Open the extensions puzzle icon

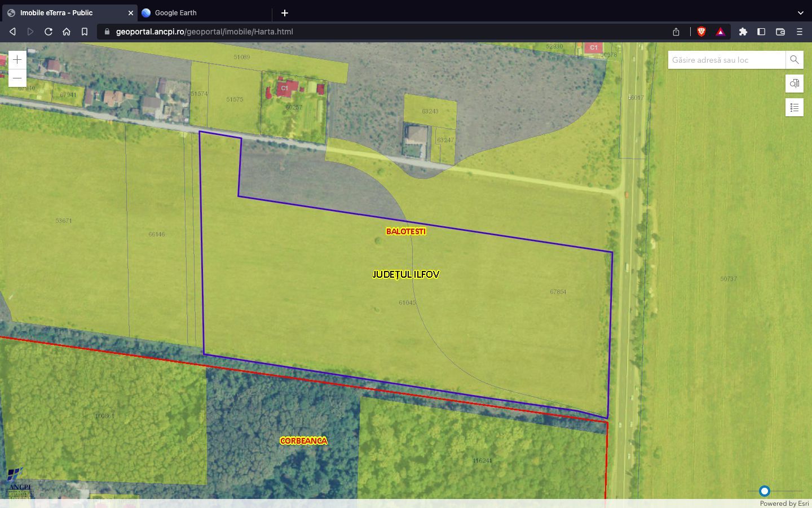[743, 32]
